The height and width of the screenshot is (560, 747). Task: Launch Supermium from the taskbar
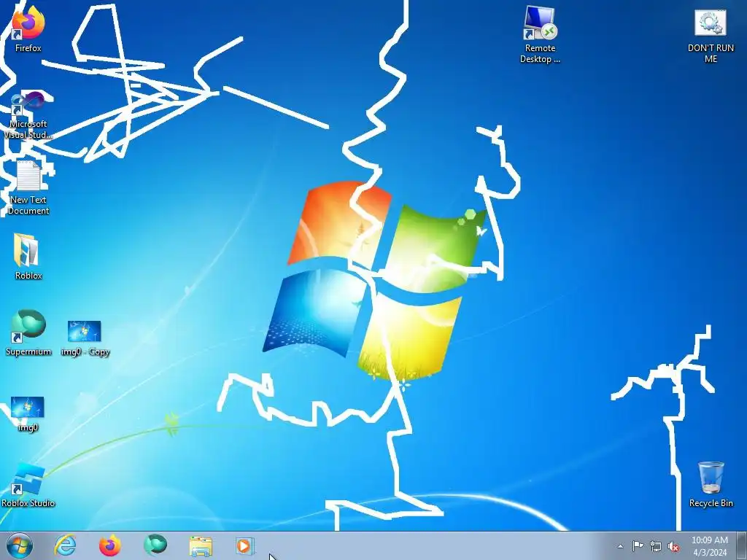(155, 545)
